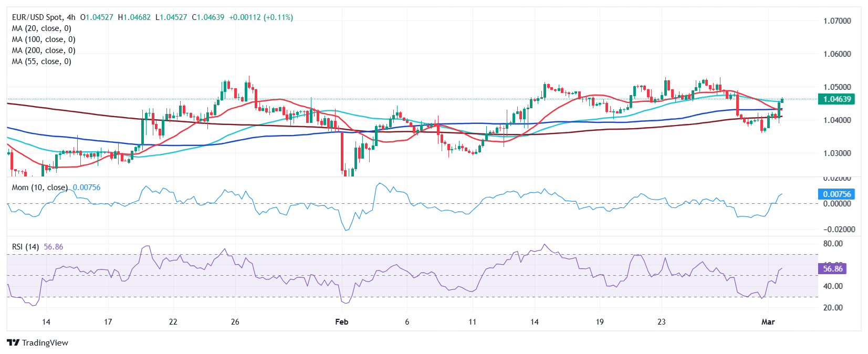Open the MA (200, close, 0) indicator legend
The image size is (868, 354).
pyautogui.click(x=44, y=50)
